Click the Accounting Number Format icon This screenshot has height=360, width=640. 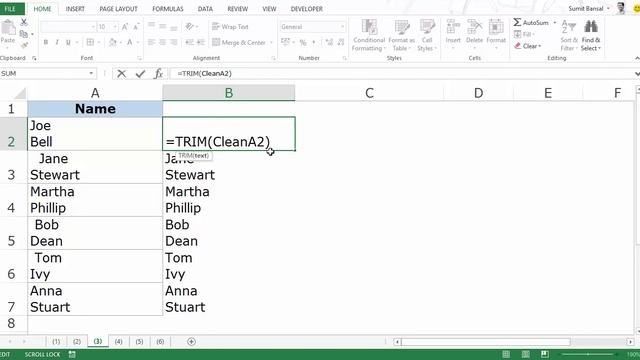coord(285,42)
